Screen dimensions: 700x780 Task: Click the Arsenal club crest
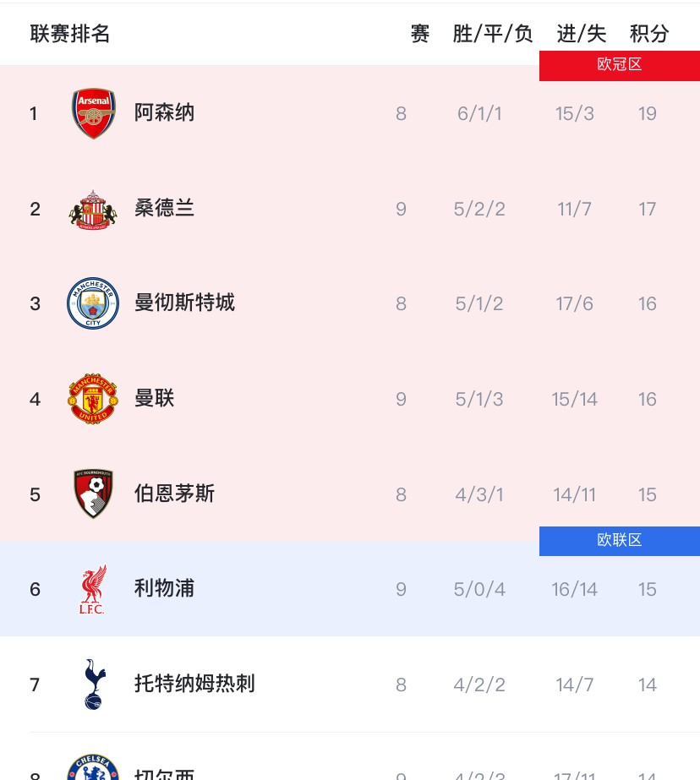[93, 113]
